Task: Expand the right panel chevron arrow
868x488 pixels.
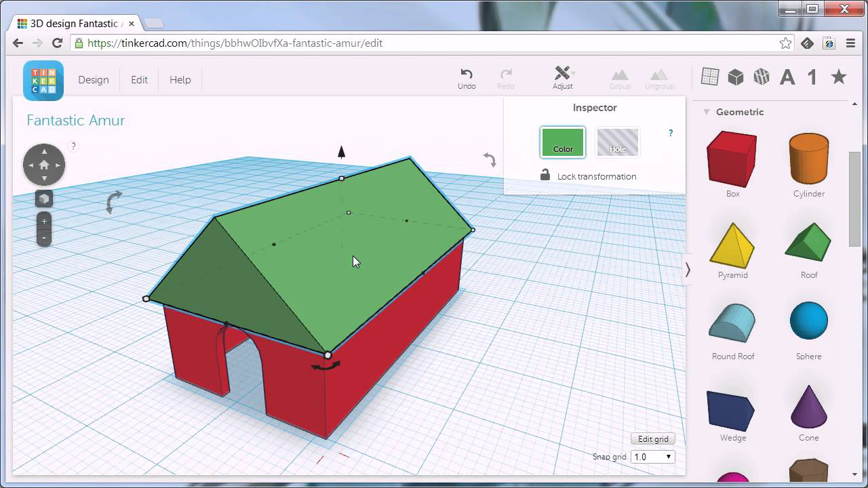Action: point(688,270)
